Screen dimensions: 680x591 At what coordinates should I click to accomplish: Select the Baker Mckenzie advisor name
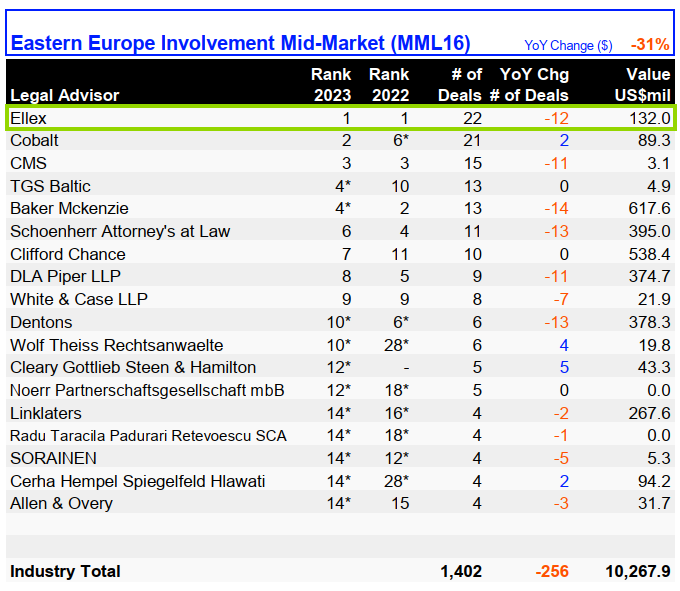click(x=69, y=209)
